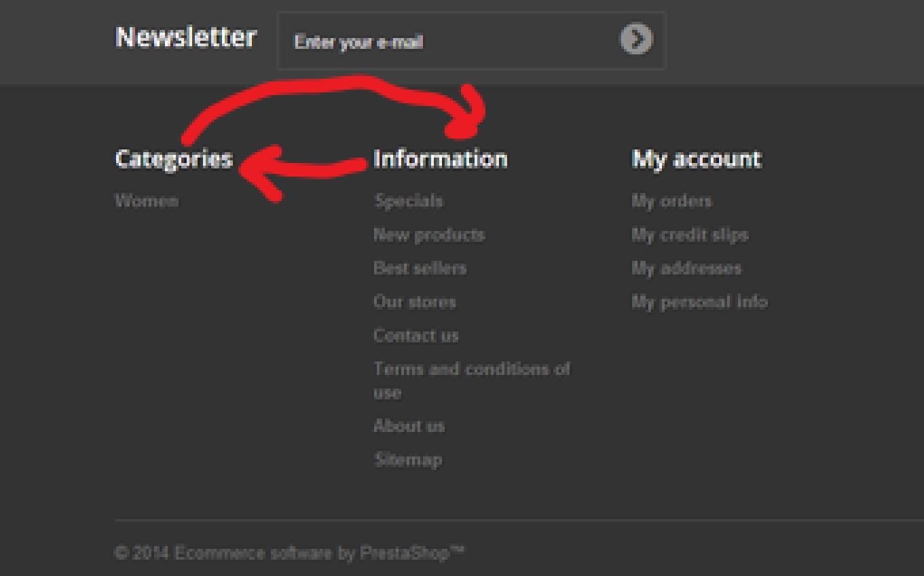Open the Sitemap link
The width and height of the screenshot is (924, 576).
408,460
